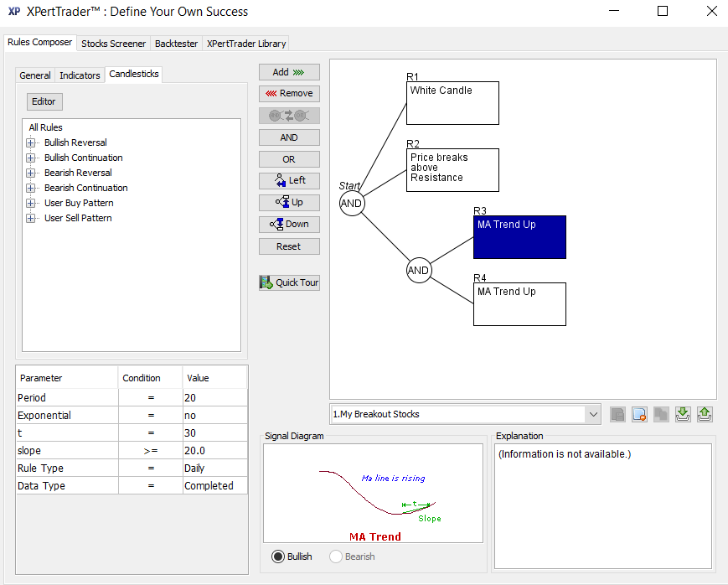This screenshot has width=728, height=585.
Task: Click the copy strategy icon
Action: coord(661,415)
